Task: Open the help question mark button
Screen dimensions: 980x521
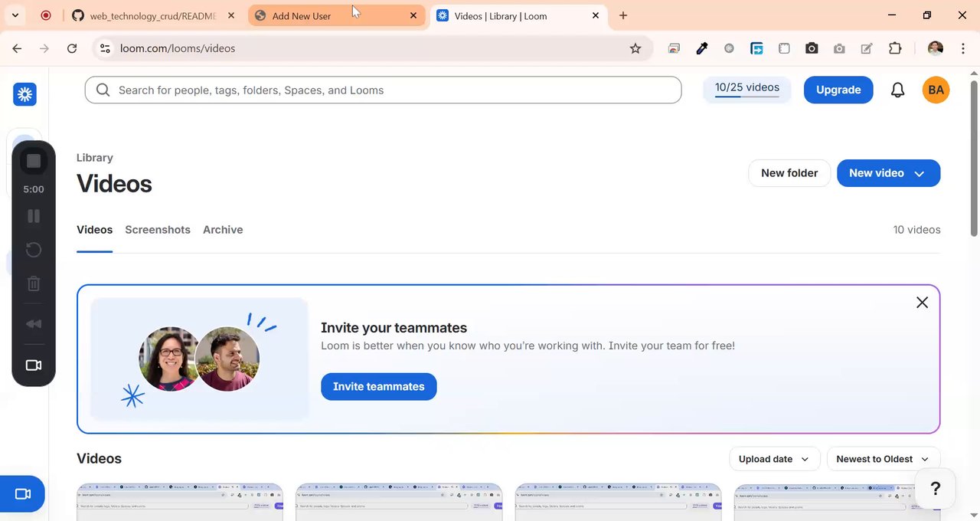Action: pyautogui.click(x=935, y=489)
